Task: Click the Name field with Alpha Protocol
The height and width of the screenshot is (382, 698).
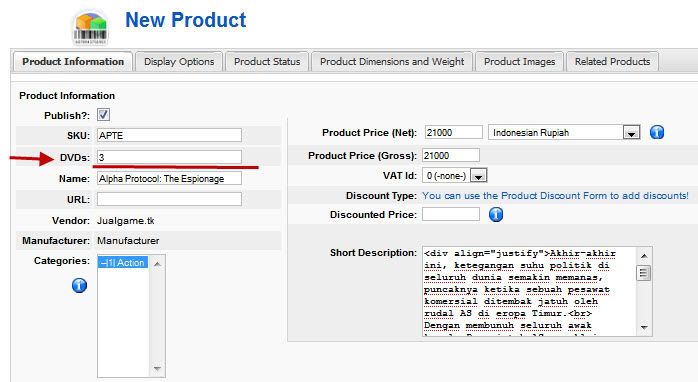Action: (169, 179)
